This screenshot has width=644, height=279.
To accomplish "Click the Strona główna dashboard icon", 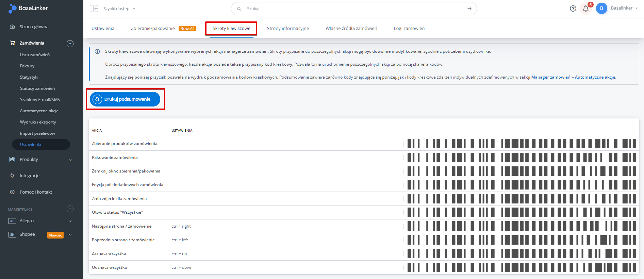I will (x=12, y=27).
